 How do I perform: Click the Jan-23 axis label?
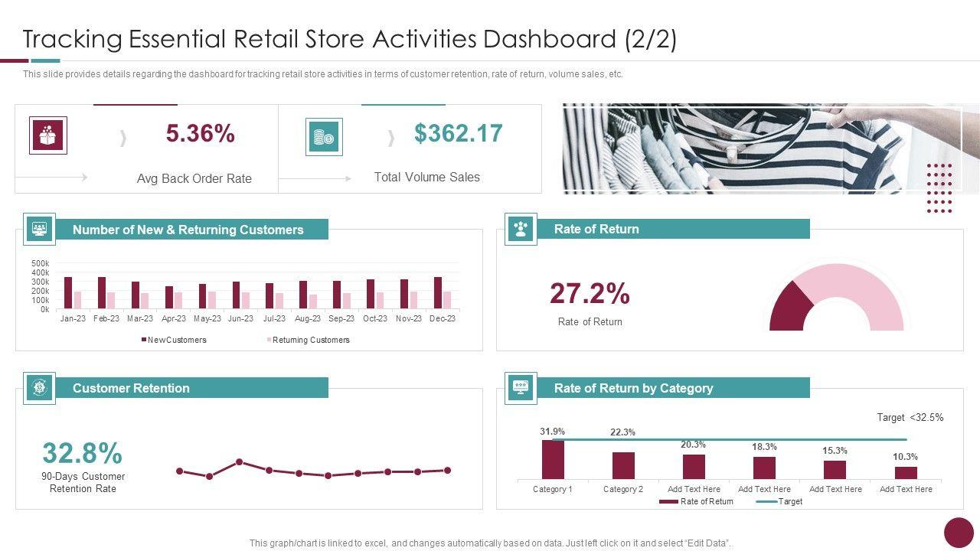(x=73, y=318)
